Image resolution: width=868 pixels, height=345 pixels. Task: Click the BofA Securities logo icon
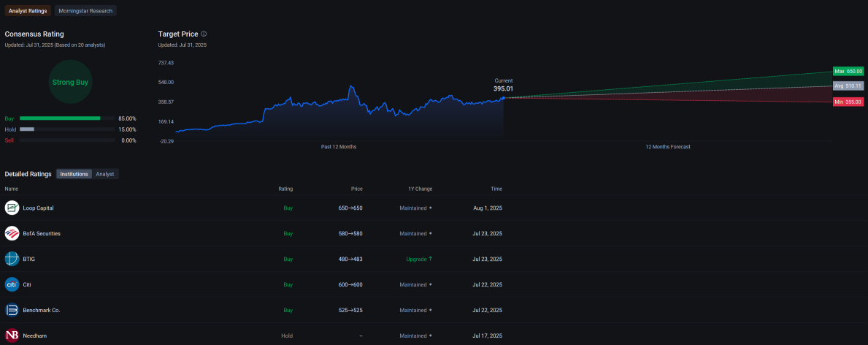12,233
